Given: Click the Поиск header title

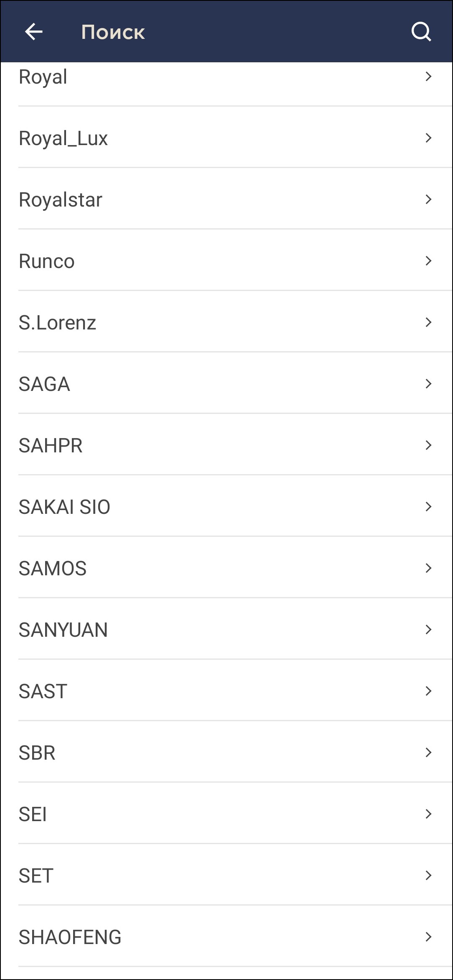Looking at the screenshot, I should pyautogui.click(x=113, y=32).
